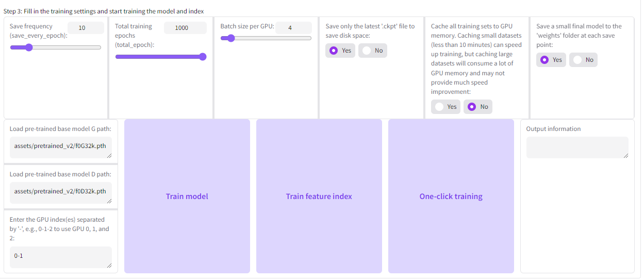
Task: Click the 'Cache all training sets to GPU memory' description
Action: pyautogui.click(x=476, y=59)
